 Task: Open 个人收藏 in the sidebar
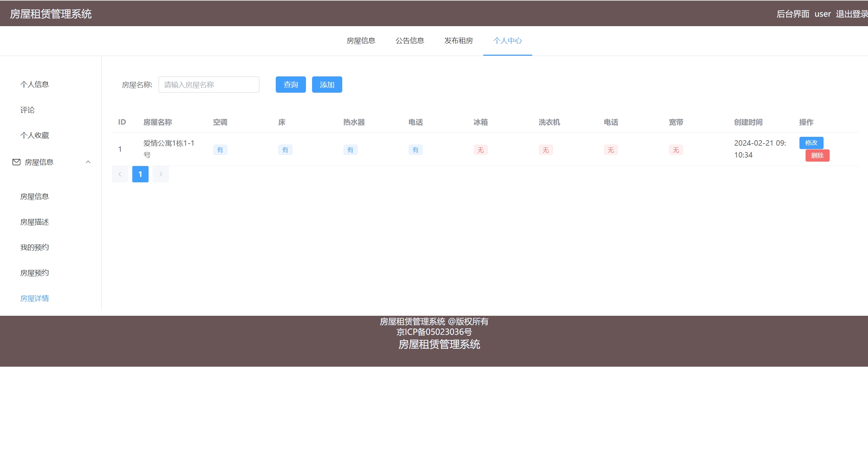(x=35, y=135)
